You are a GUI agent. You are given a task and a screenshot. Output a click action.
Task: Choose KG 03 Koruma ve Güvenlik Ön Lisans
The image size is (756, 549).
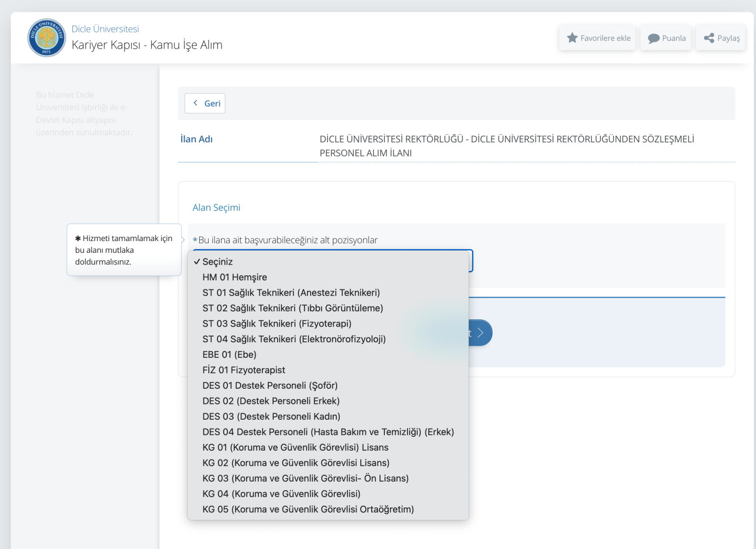click(305, 478)
